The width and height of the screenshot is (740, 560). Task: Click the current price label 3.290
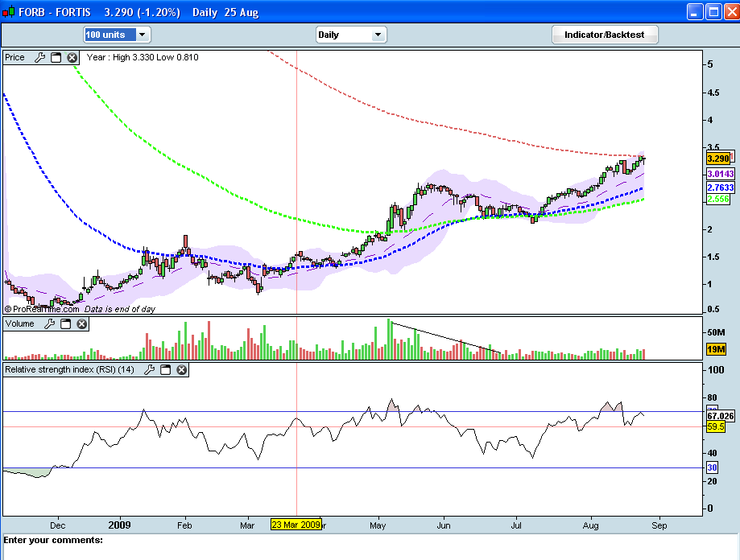coord(717,159)
